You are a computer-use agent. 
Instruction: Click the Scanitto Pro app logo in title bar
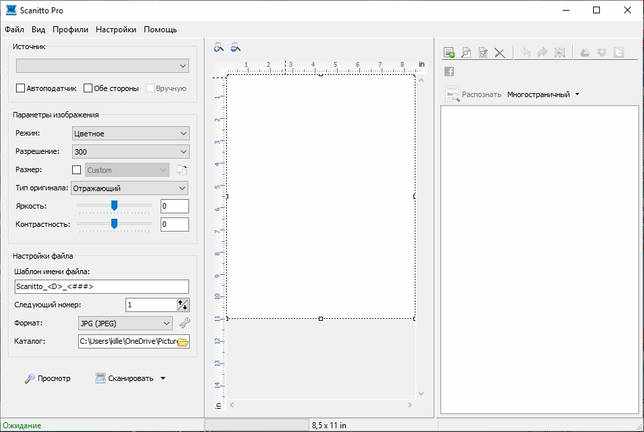(x=11, y=10)
